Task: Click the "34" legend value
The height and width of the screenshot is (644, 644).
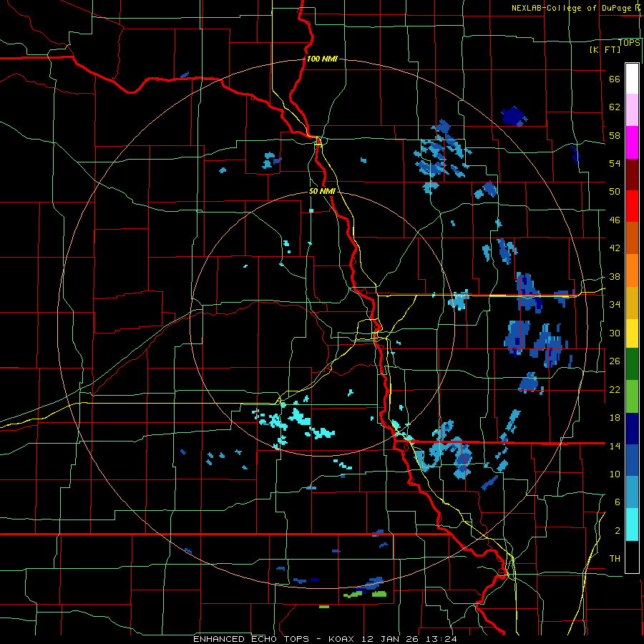Action: [615, 305]
